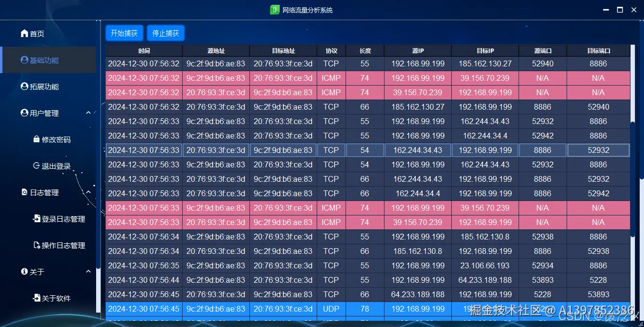Select the cell with target IP 64.233.189.188

[x=485, y=280]
